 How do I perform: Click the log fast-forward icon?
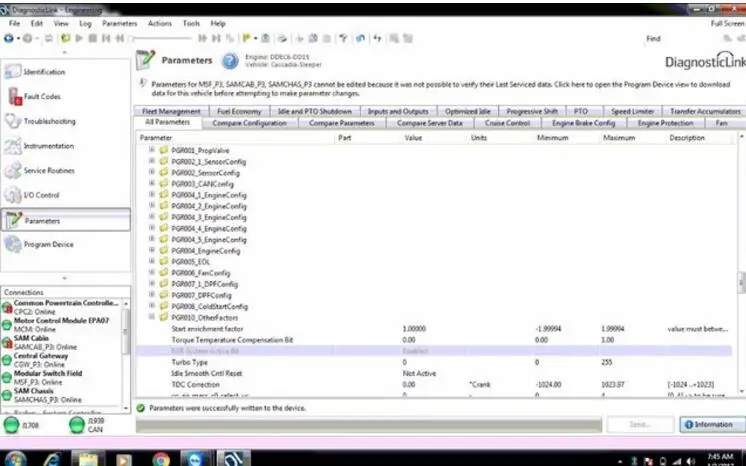point(203,39)
